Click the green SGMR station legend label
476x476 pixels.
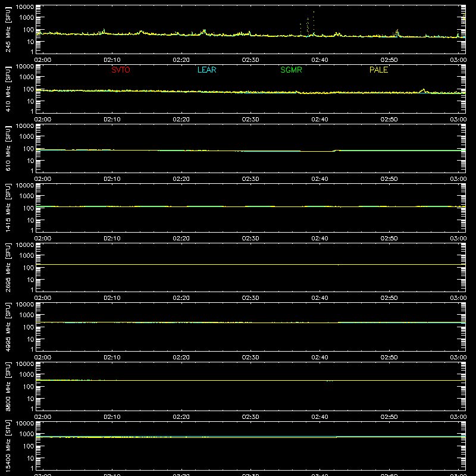tap(291, 70)
